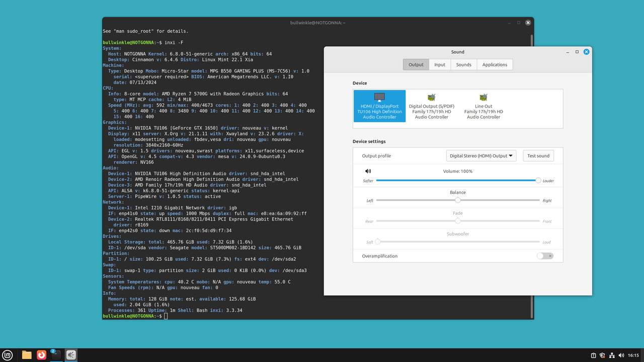Screen dimensions: 644x362
Task: Toggle the Overamplification switch
Action: pos(545,256)
